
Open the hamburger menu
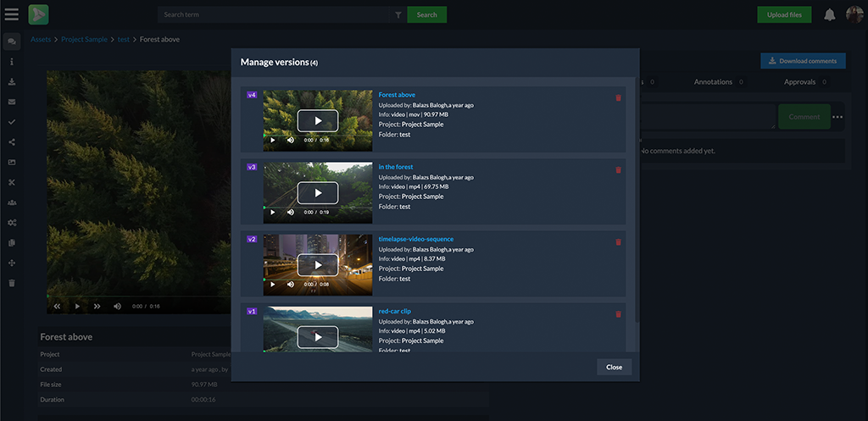tap(12, 14)
